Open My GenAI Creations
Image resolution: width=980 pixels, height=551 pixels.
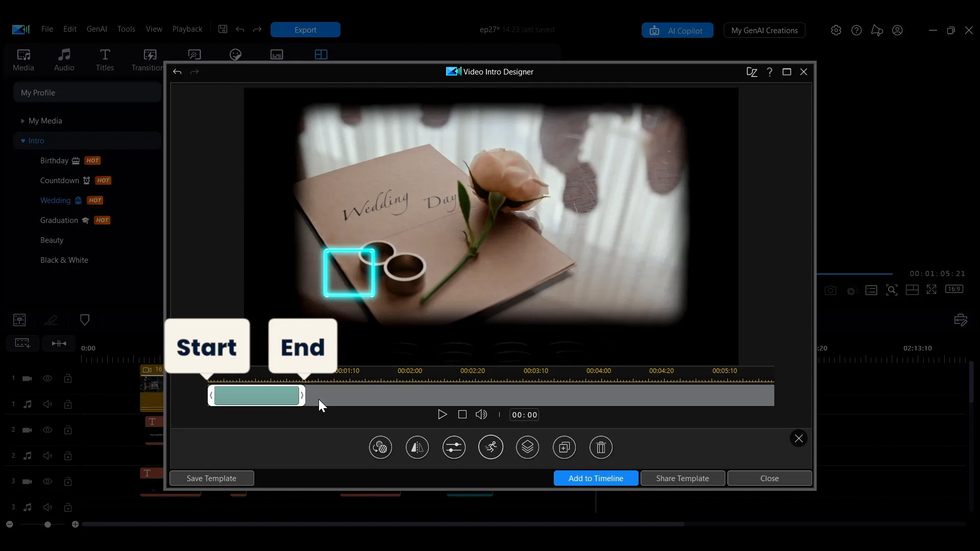[x=764, y=31]
